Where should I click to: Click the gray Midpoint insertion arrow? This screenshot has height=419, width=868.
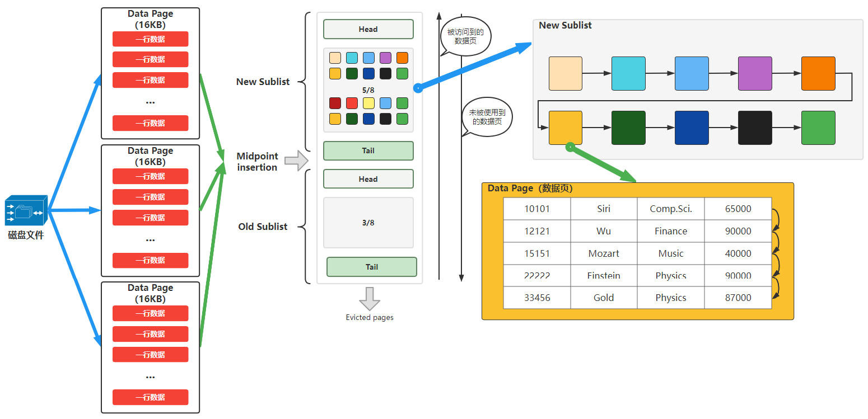[296, 161]
